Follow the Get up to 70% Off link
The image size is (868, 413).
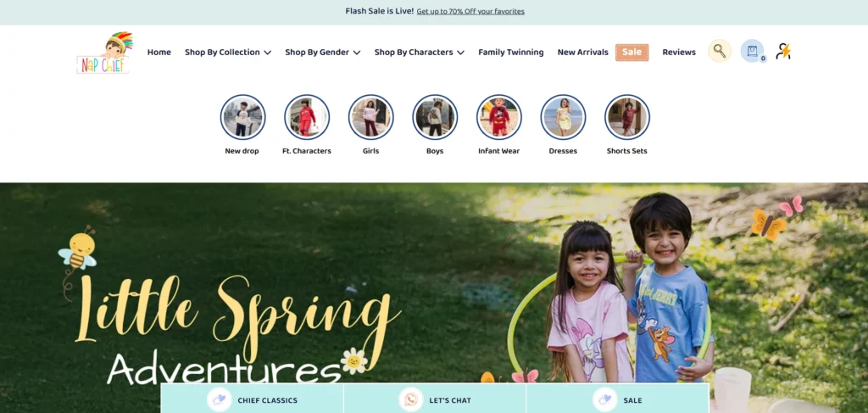click(470, 11)
